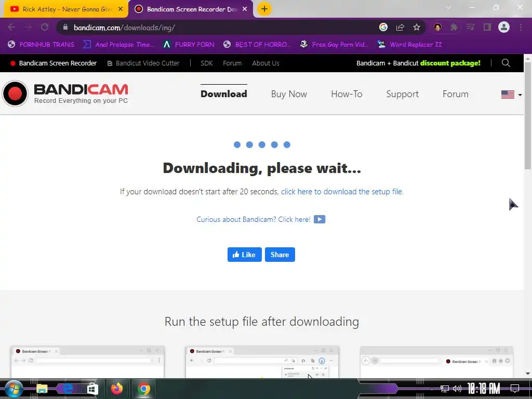532x399 pixels.
Task: Open the Forum item in main navigation
Action: pos(455,94)
